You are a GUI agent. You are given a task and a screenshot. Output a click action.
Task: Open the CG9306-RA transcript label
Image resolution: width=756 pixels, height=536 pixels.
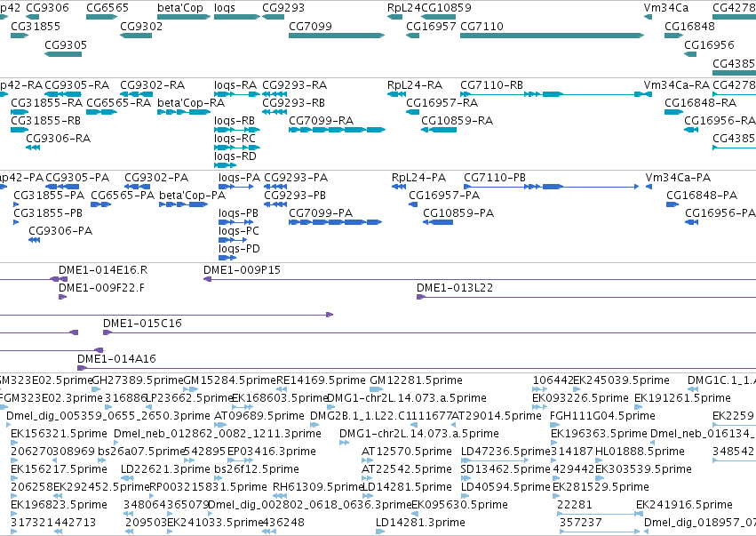(x=59, y=139)
